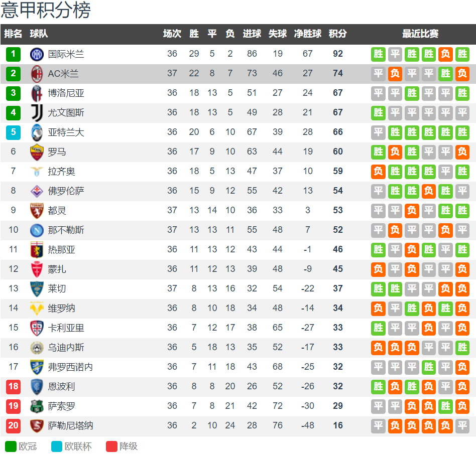Click rank badge number 18 for 恩波利
The height and width of the screenshot is (455, 476).
[13, 386]
